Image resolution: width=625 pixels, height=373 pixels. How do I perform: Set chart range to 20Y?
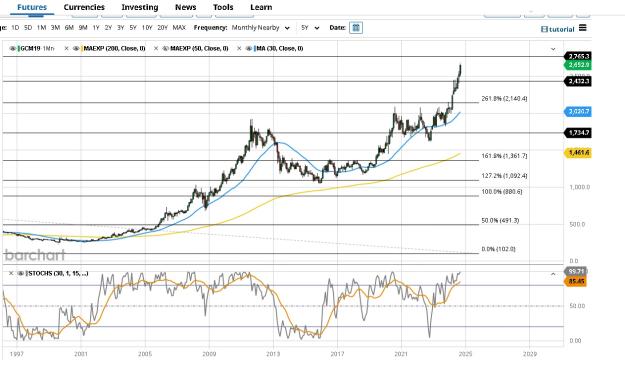pos(163,27)
